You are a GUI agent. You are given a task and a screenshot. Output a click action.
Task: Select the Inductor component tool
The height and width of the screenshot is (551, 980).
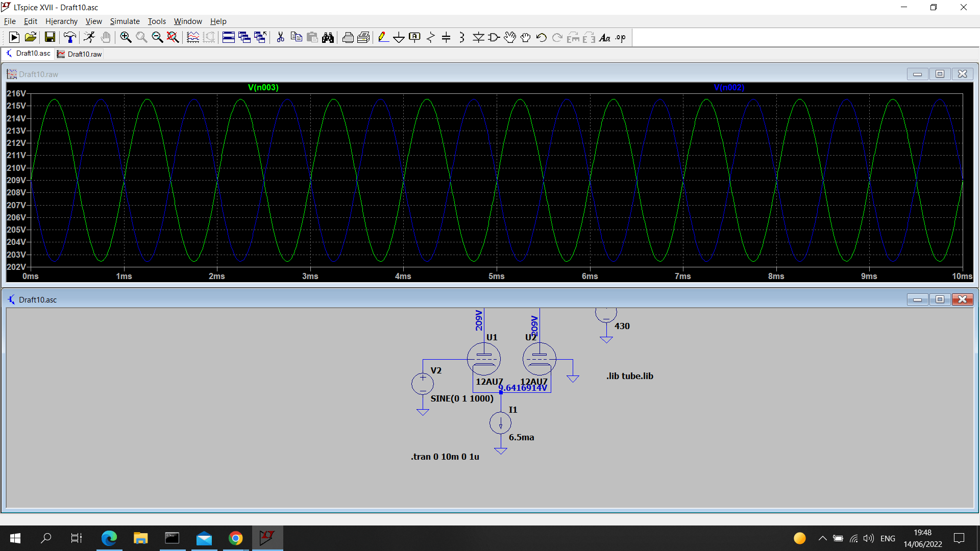pos(462,37)
